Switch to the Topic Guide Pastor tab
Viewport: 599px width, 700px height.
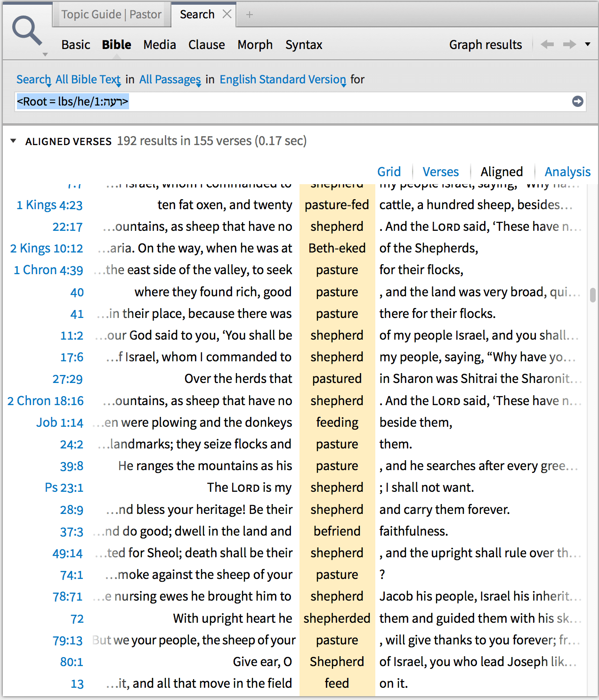pyautogui.click(x=111, y=14)
